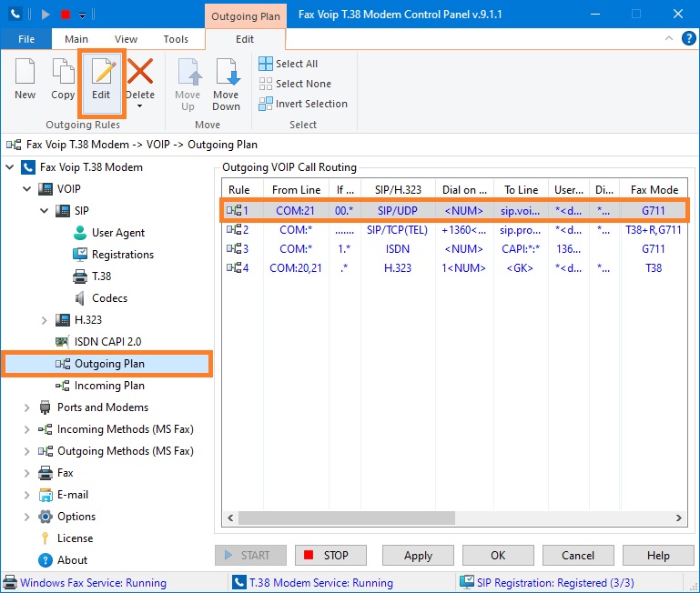Collapse the VOIP tree node
This screenshot has width=700, height=593.
pyautogui.click(x=27, y=189)
